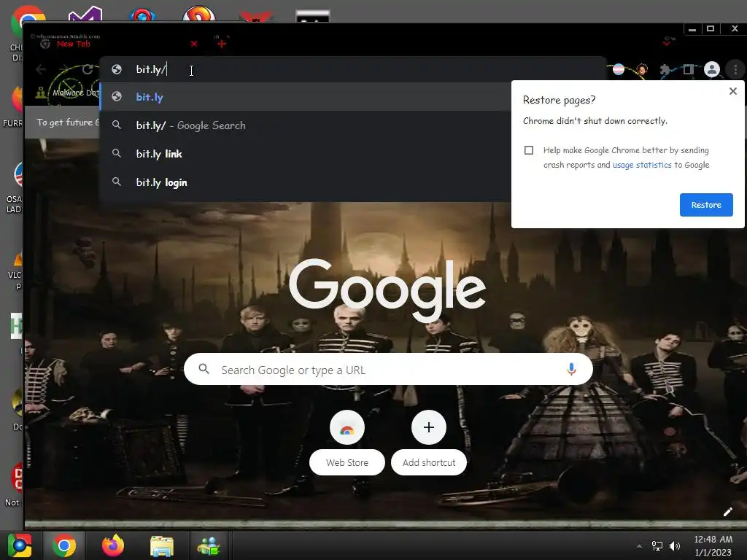Open the volume speaker tray icon
Image resolution: width=747 pixels, height=560 pixels.
pos(675,546)
